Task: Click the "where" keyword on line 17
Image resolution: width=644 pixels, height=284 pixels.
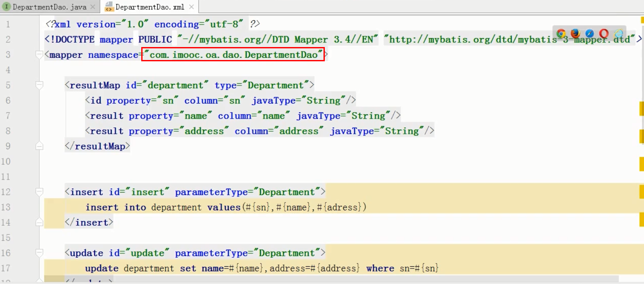Action: [x=380, y=268]
